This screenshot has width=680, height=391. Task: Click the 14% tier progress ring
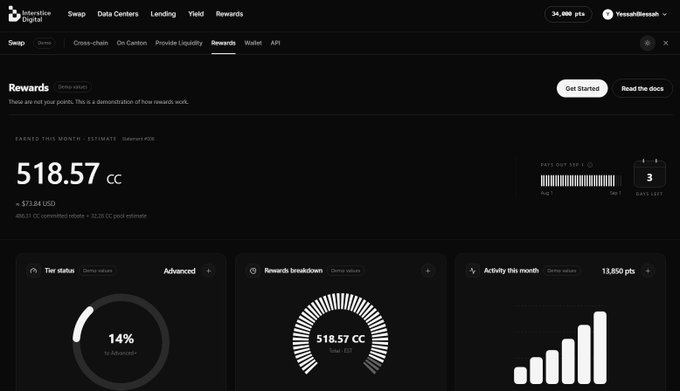(121, 342)
